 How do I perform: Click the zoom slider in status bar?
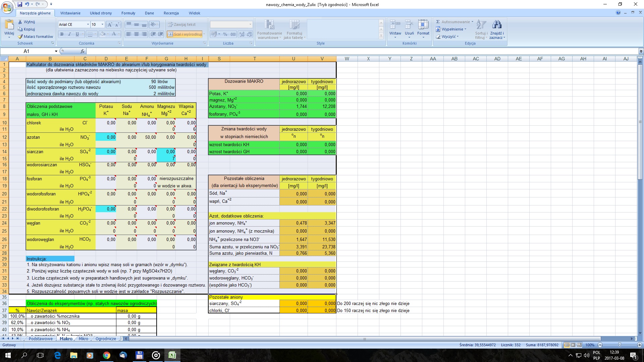coord(620,345)
